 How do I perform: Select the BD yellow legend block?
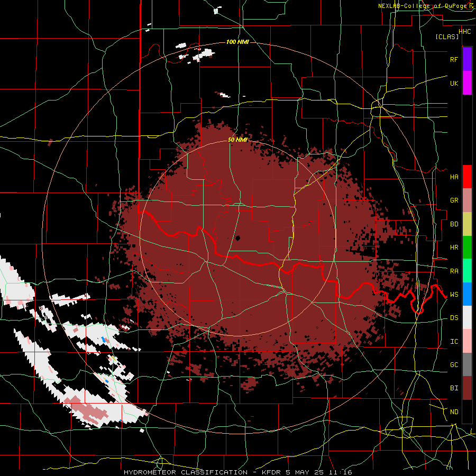[x=467, y=224]
